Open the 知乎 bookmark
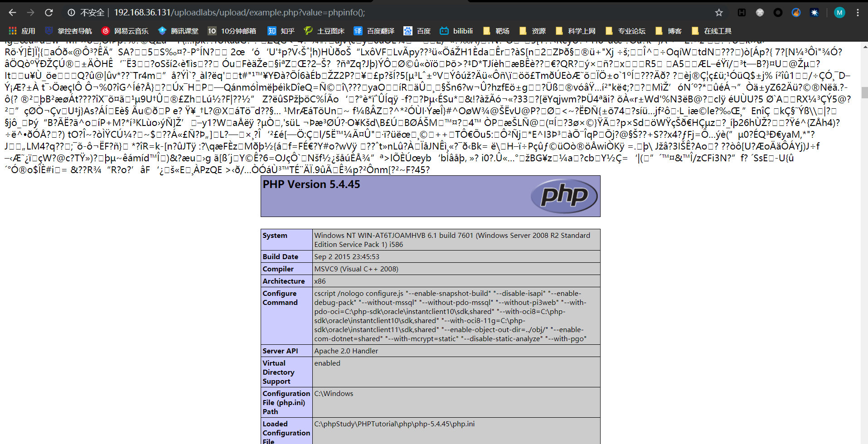Screen dimensions: 868x444 pyautogui.click(x=281, y=31)
